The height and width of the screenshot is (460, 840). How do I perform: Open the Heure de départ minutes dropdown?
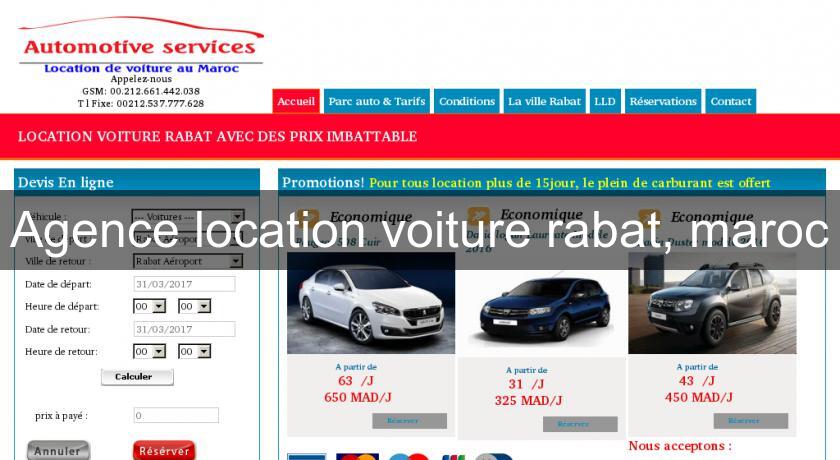[x=194, y=306]
